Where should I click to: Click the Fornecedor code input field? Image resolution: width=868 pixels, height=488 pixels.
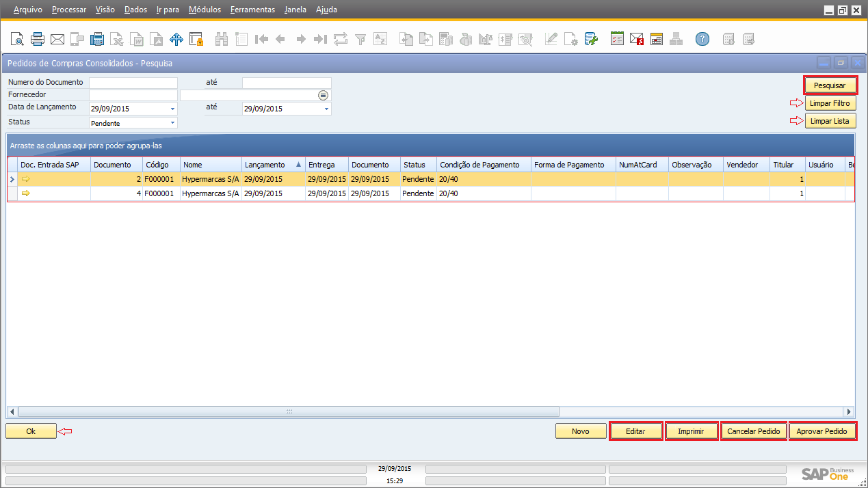click(133, 95)
